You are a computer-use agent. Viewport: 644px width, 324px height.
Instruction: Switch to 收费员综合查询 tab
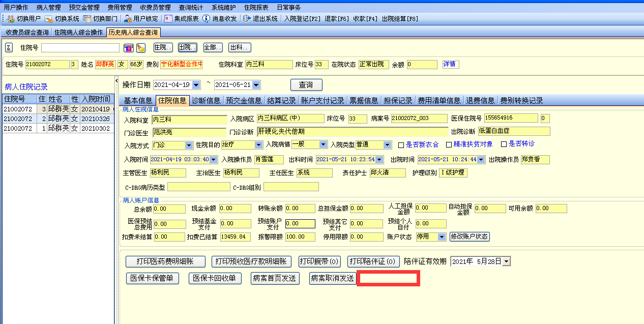(x=27, y=33)
